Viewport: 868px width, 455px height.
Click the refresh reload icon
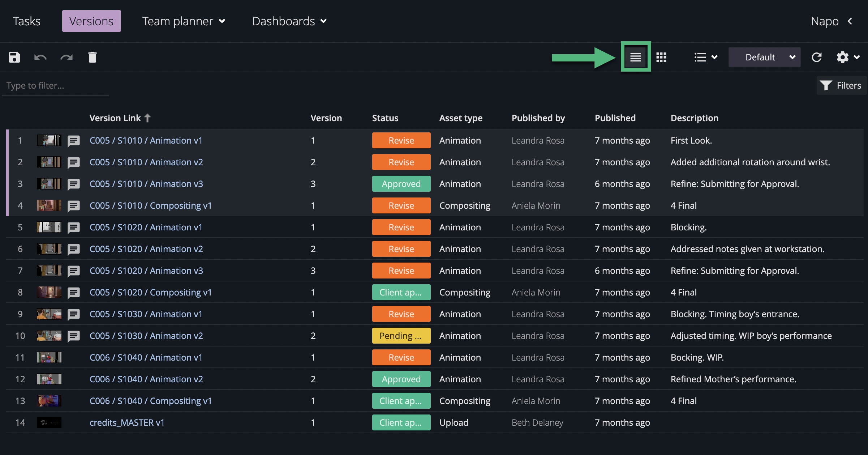pos(817,57)
